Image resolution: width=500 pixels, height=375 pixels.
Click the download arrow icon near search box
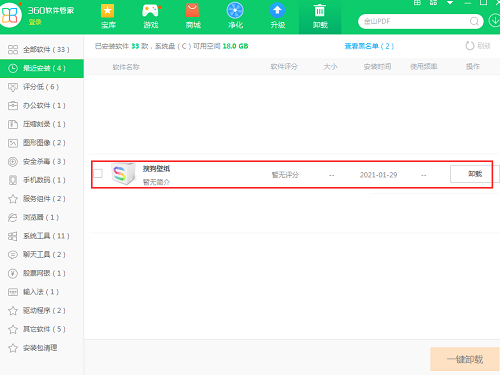click(494, 21)
